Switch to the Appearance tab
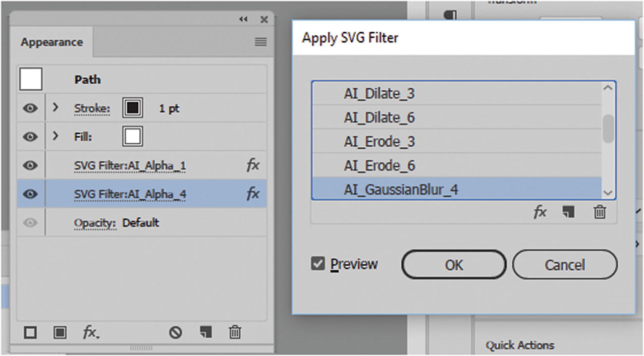Screen dimensions: 644x356 tap(52, 42)
